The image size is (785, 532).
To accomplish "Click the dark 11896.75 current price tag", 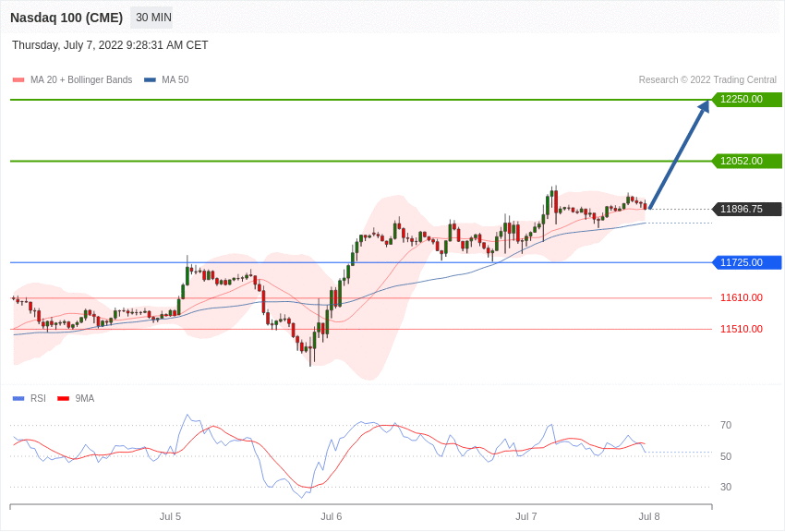I will [746, 209].
